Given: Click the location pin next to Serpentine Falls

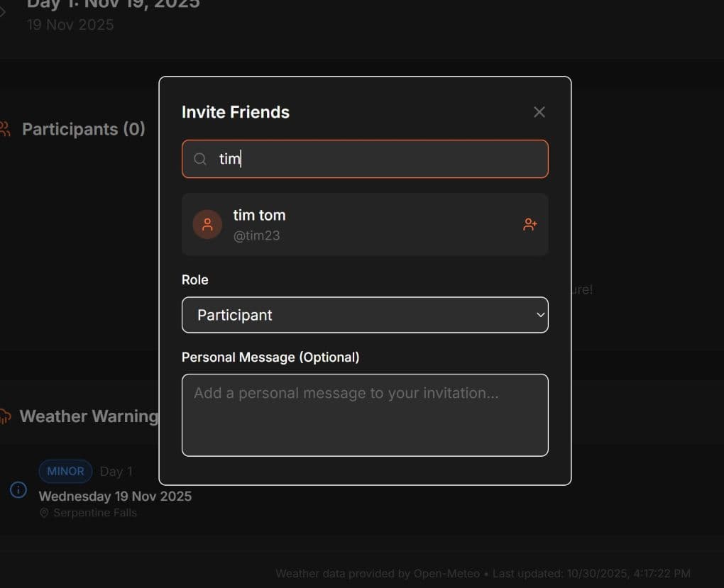Looking at the screenshot, I should pos(44,512).
